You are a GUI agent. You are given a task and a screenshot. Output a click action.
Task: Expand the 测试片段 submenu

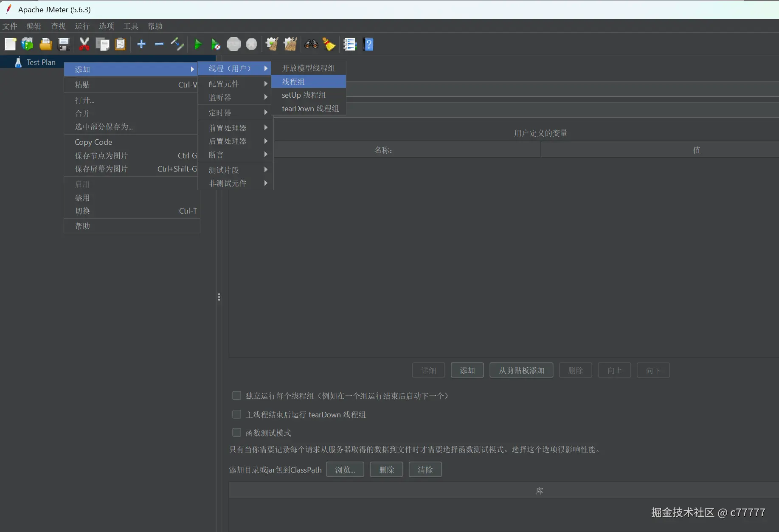tap(234, 170)
